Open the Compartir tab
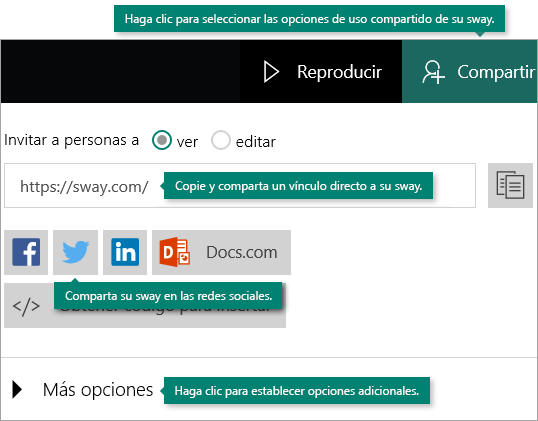The width and height of the screenshot is (538, 421). point(470,71)
